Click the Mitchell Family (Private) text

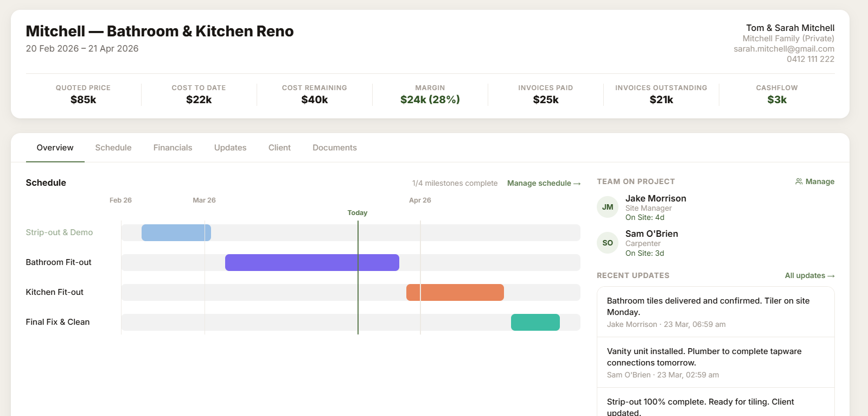pyautogui.click(x=788, y=39)
